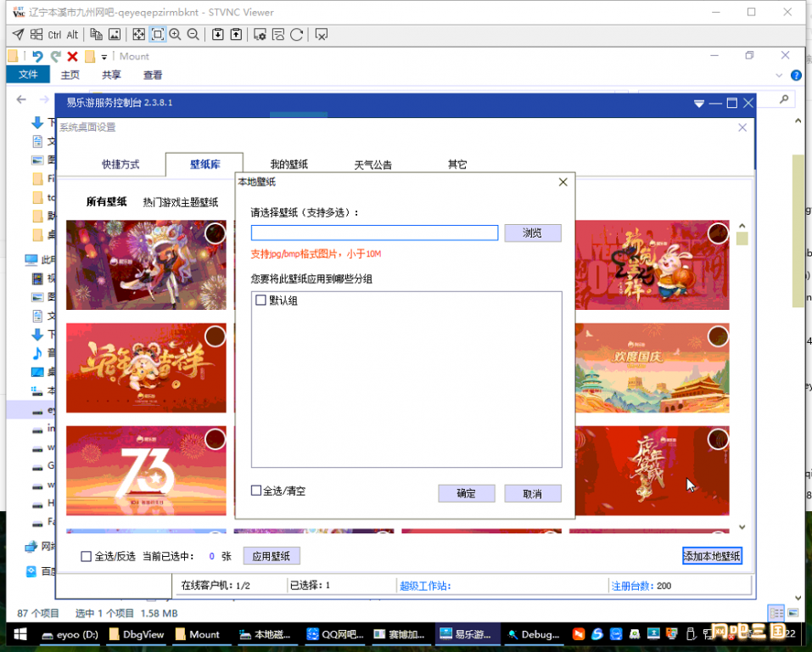The height and width of the screenshot is (652, 812).
Task: Select the lion dance wallpaper's circle toggle
Action: point(215,233)
